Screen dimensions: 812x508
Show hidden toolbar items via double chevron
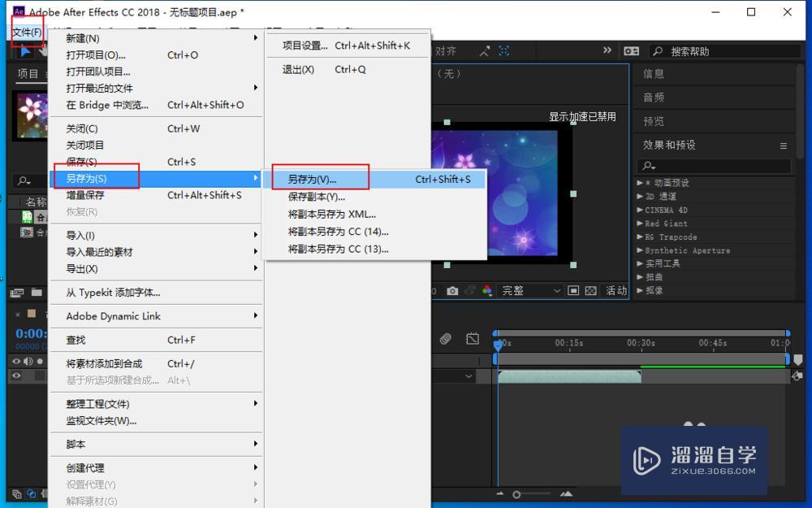click(x=607, y=50)
